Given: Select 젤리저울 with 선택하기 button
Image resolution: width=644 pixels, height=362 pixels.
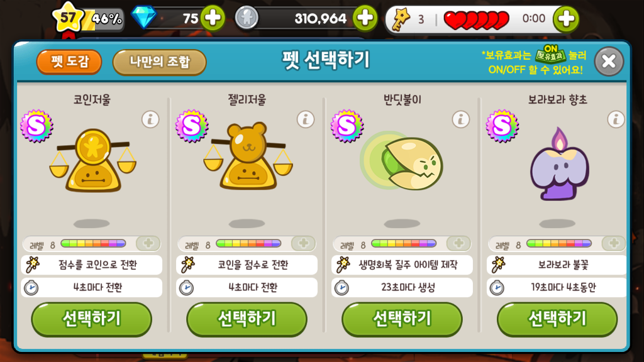Looking at the screenshot, I should tap(247, 319).
